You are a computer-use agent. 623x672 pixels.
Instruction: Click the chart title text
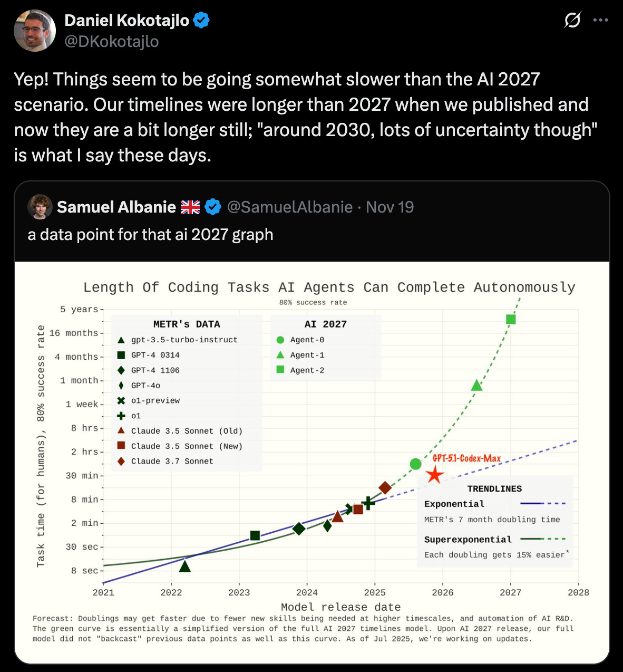click(x=329, y=287)
